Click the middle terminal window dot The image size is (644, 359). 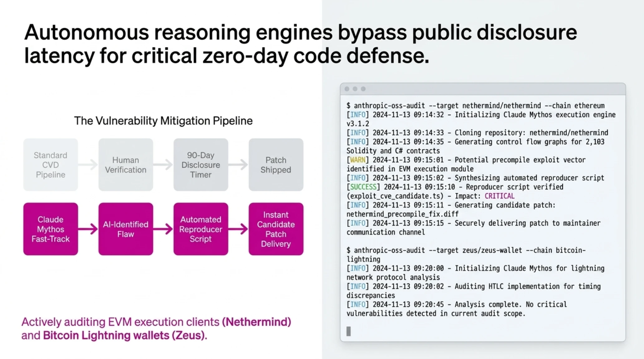(355, 89)
